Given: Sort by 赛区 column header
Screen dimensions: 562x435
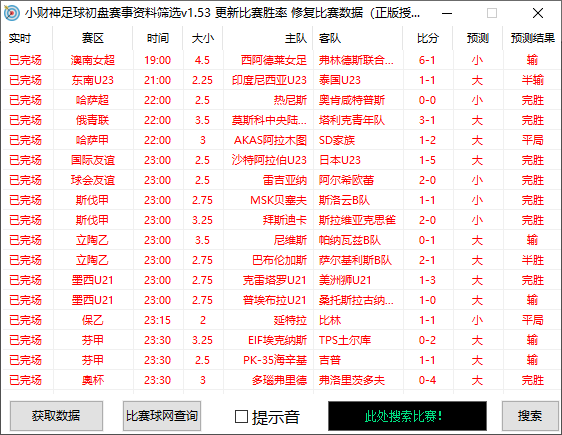Looking at the screenshot, I should (92, 38).
